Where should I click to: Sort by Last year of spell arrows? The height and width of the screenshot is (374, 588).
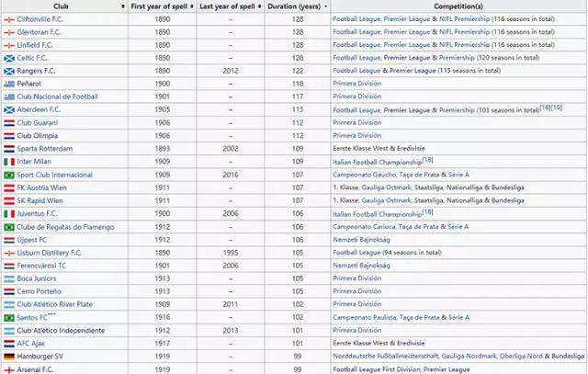[259, 6]
